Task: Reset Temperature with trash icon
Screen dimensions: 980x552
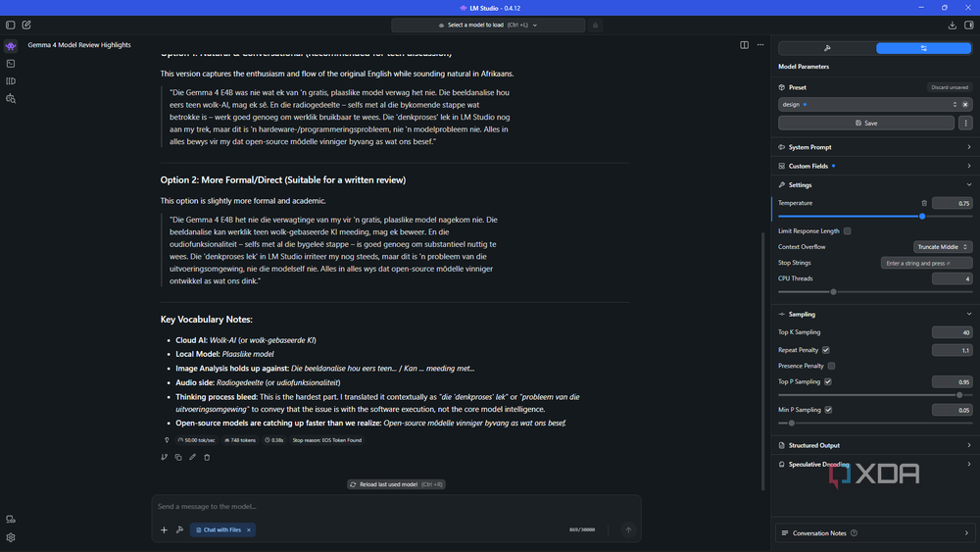Action: [924, 203]
